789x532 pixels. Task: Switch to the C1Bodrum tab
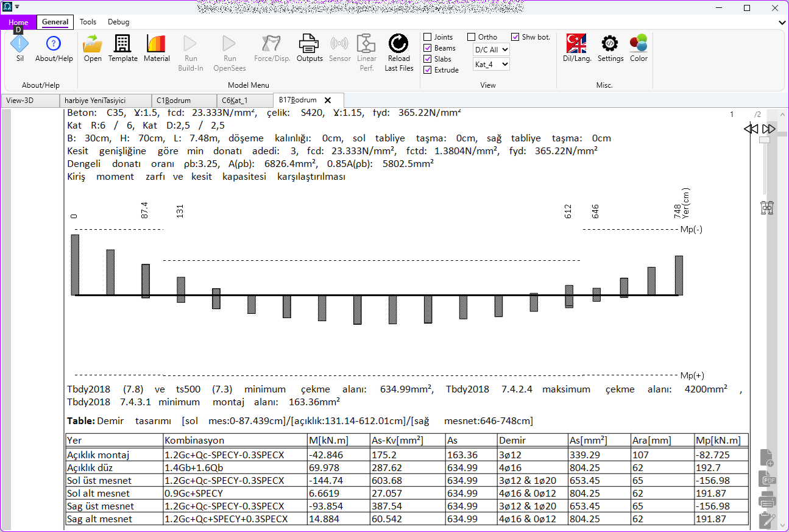click(x=184, y=101)
